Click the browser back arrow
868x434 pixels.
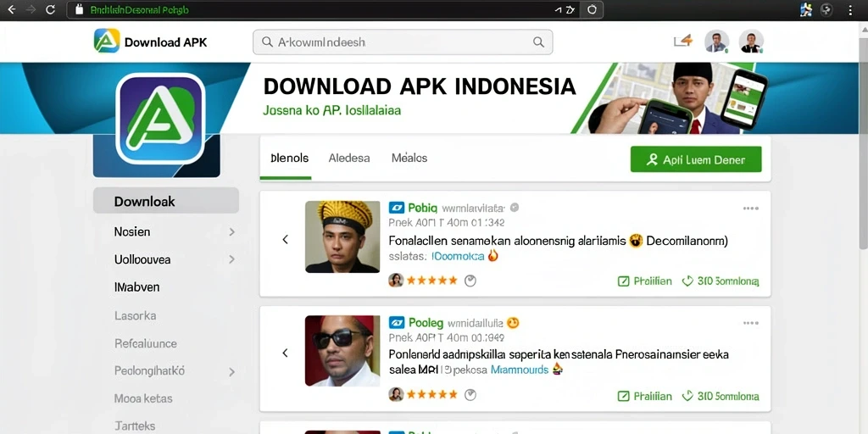10,9
